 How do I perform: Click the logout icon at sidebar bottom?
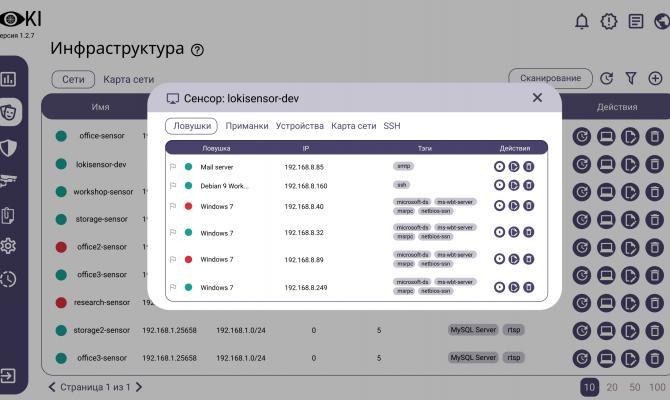coord(8,376)
